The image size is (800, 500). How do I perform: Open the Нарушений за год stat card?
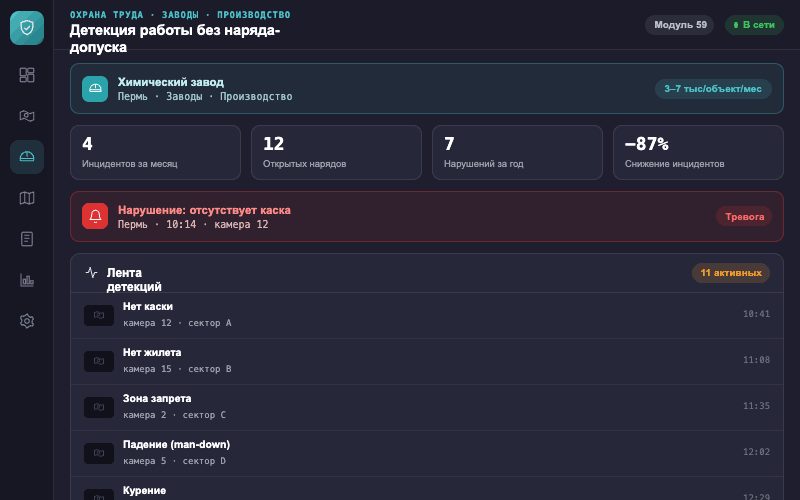point(517,153)
